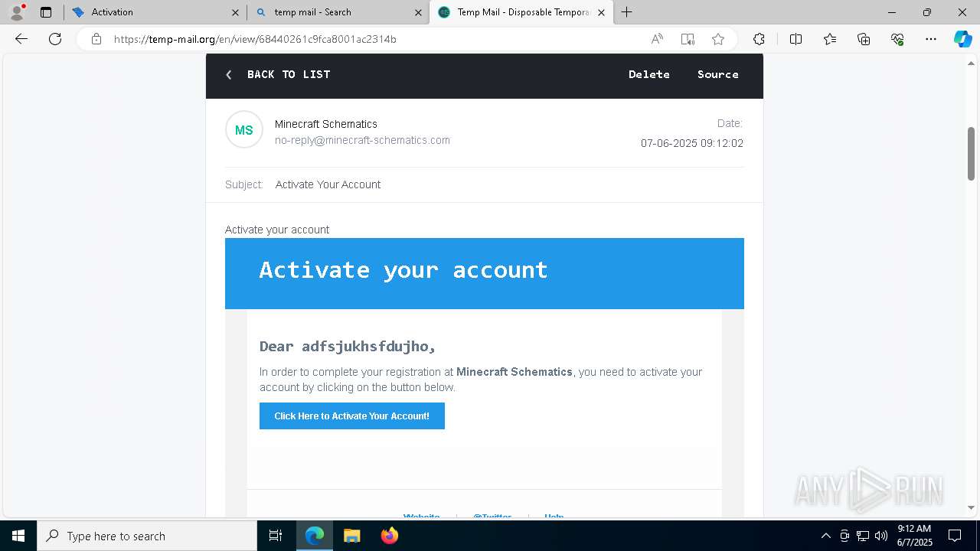980x551 pixels.
Task: View site information lock icon
Action: [x=96, y=39]
